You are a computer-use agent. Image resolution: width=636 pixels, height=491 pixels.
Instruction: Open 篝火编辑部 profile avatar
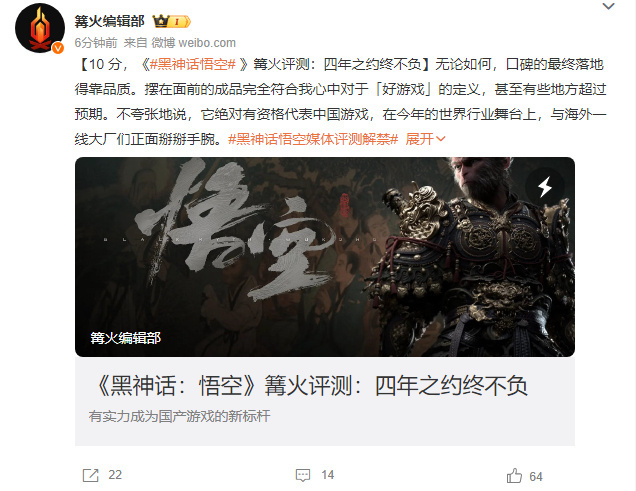point(40,28)
